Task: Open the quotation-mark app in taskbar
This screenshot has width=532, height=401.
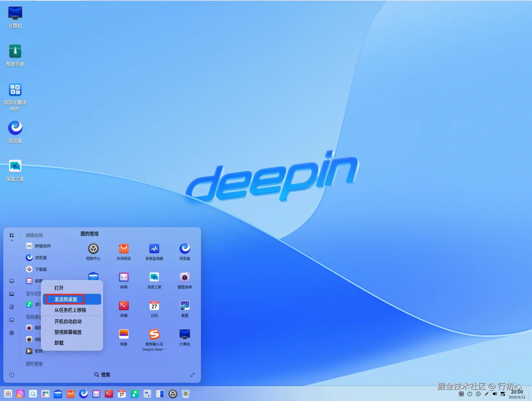Action: pos(148,394)
